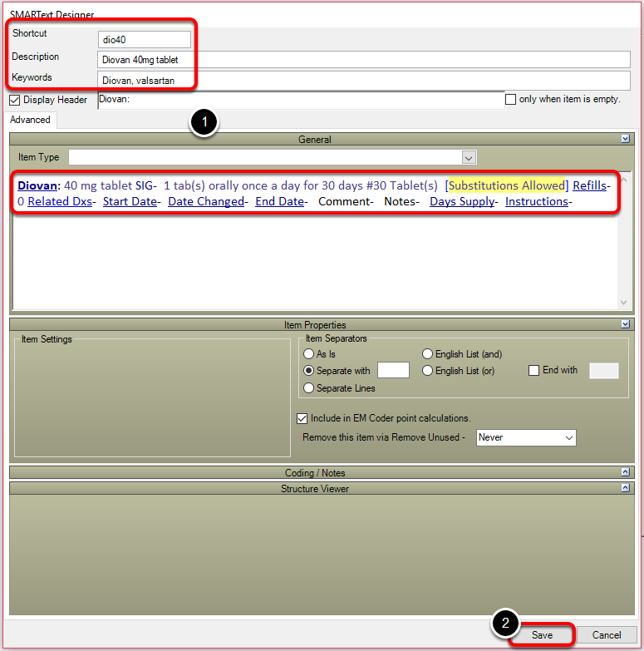Click the Instructions link
644x651 pixels.
537,201
